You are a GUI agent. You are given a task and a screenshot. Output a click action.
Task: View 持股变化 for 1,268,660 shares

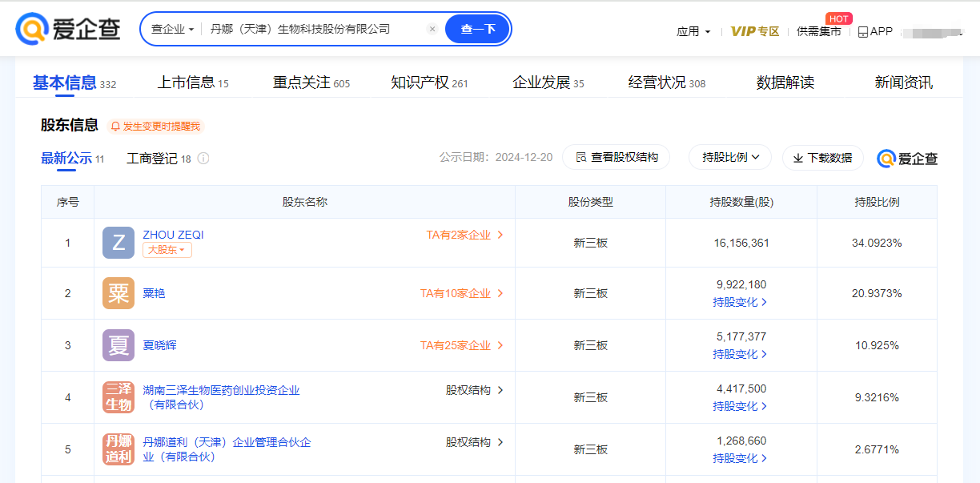coord(741,458)
